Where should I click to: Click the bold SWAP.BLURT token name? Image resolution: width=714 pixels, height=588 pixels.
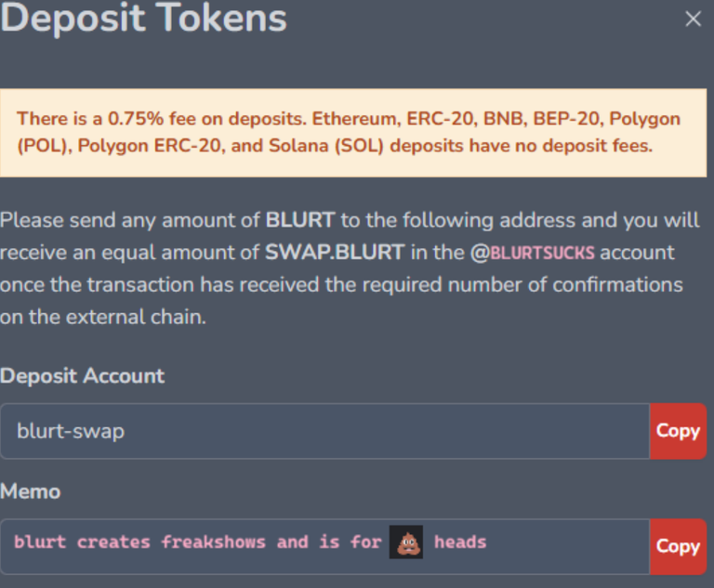(x=333, y=253)
